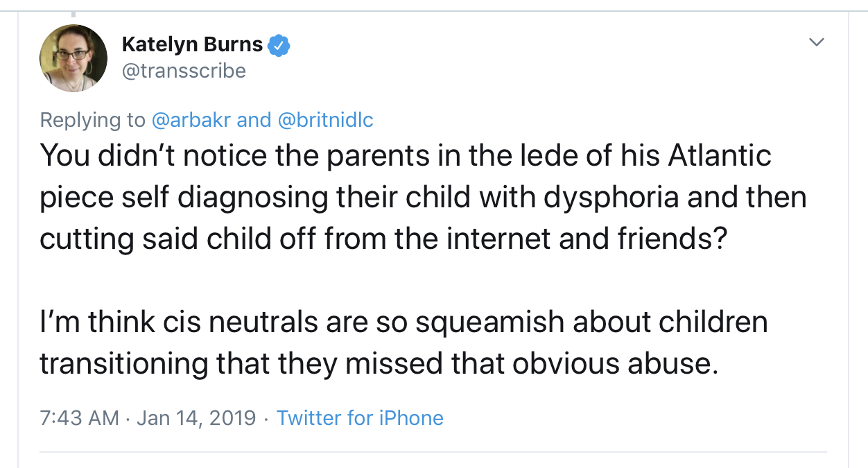The width and height of the screenshot is (868, 468).
Task: Visit the @arbakr mention link
Action: [191, 120]
